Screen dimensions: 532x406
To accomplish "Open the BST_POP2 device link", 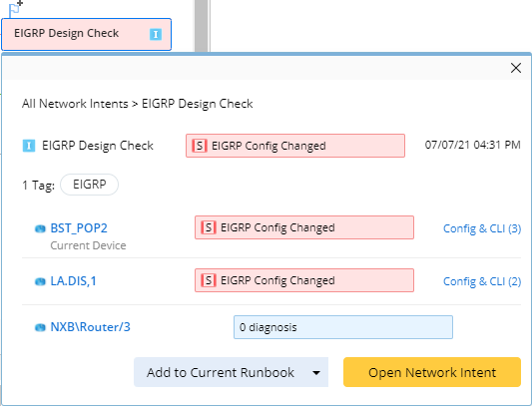I will point(79,227).
